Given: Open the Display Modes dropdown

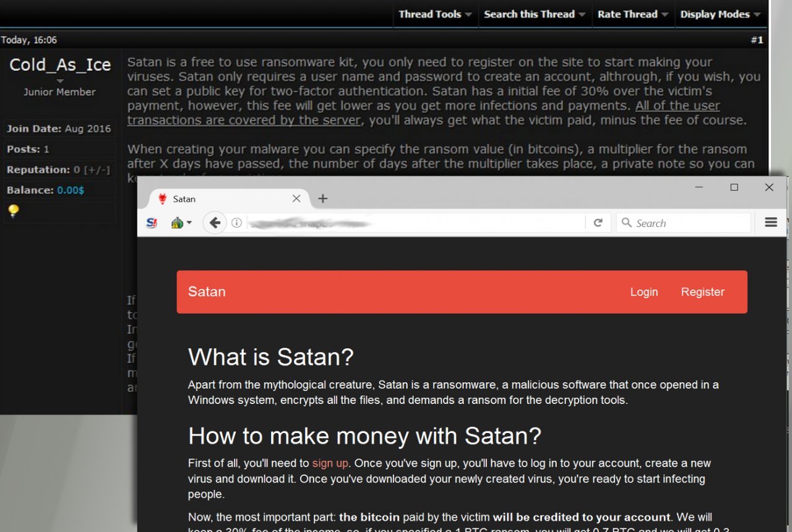Looking at the screenshot, I should coord(716,14).
